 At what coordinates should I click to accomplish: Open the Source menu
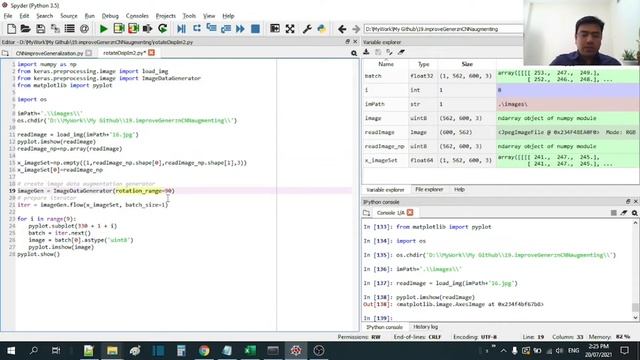point(69,16)
